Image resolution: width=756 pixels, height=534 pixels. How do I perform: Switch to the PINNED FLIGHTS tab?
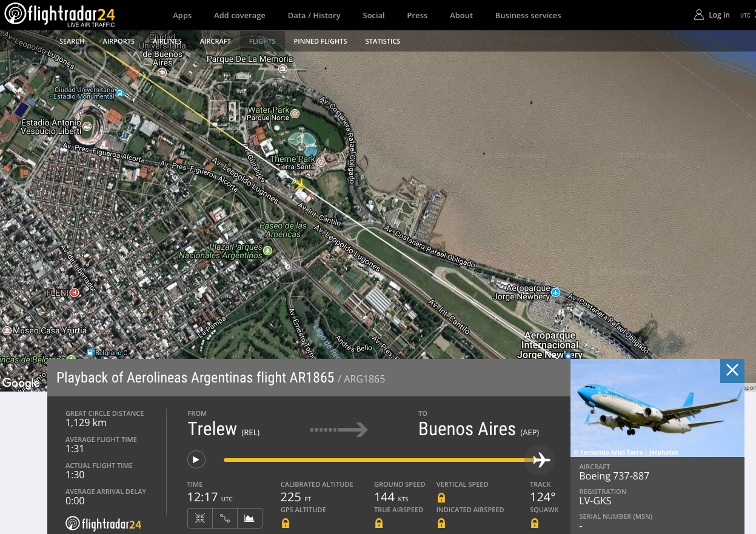[320, 41]
